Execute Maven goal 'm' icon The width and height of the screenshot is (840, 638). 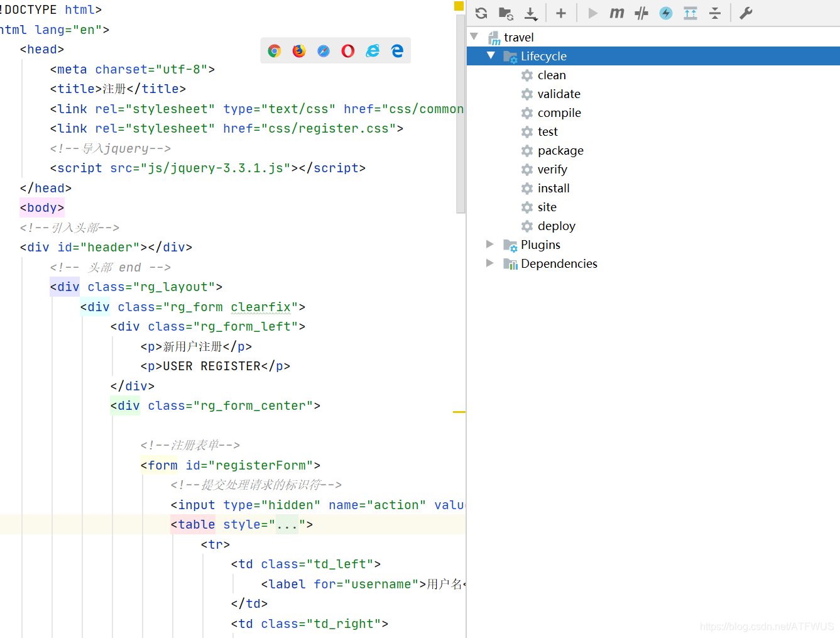pos(617,13)
